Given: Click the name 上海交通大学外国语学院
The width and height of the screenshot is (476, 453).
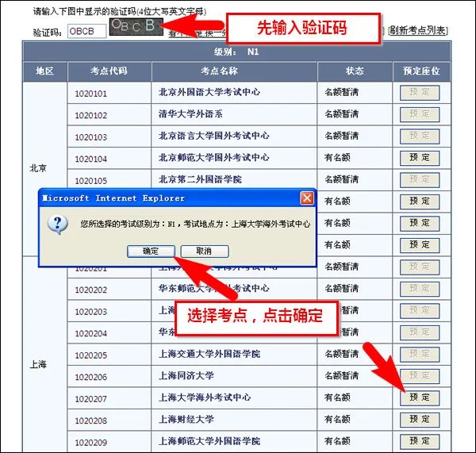Looking at the screenshot, I should [209, 354].
